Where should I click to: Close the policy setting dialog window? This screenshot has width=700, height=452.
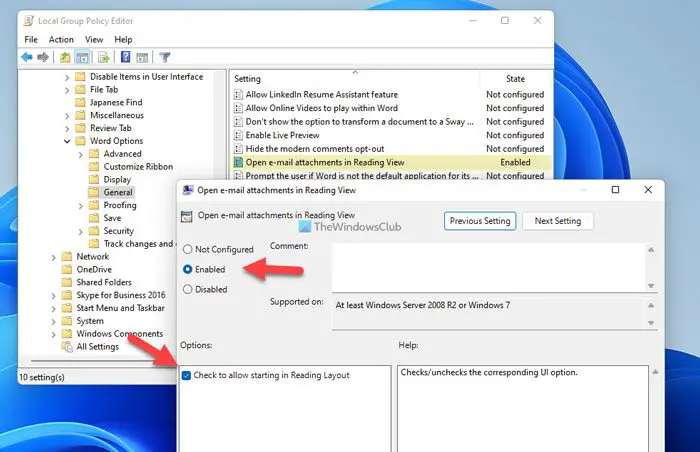[648, 190]
